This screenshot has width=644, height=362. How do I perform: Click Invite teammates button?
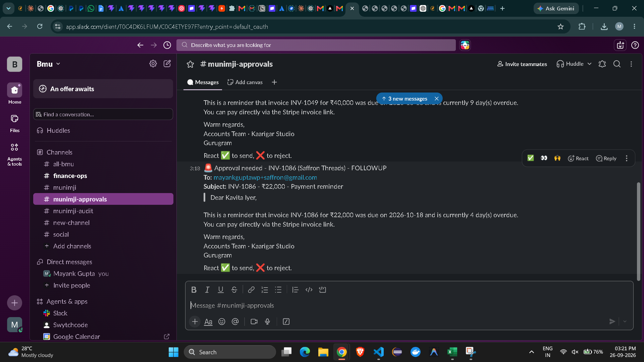pos(522,64)
